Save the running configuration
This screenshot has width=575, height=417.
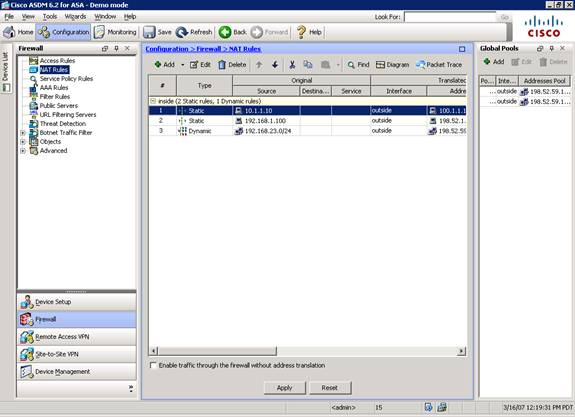157,32
